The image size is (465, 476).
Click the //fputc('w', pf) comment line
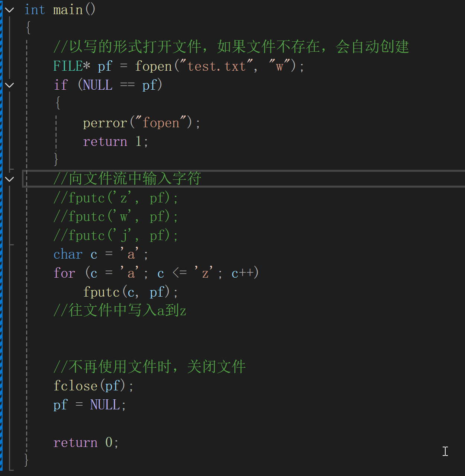[x=116, y=217]
